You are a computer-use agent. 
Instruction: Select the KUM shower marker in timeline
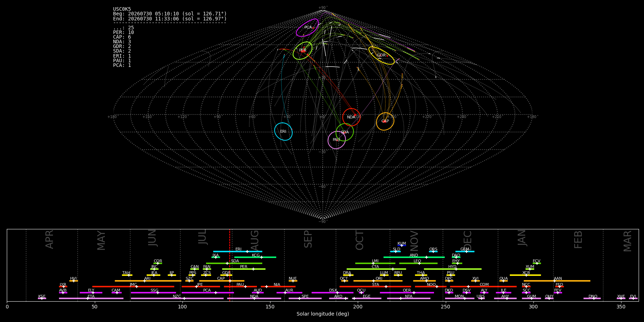(402, 245)
